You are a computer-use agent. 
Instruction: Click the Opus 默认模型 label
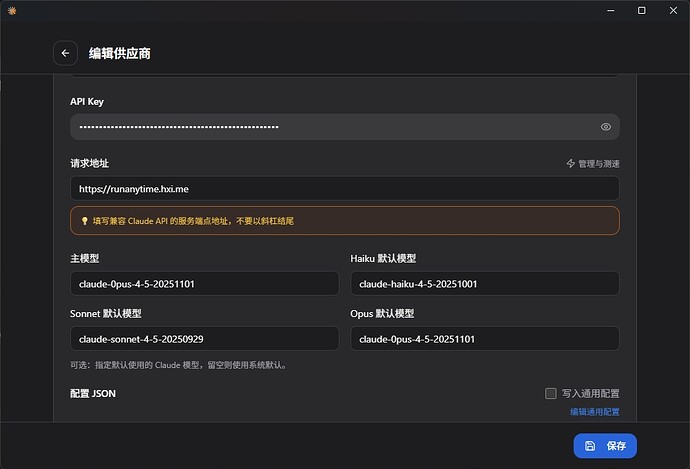click(x=382, y=314)
